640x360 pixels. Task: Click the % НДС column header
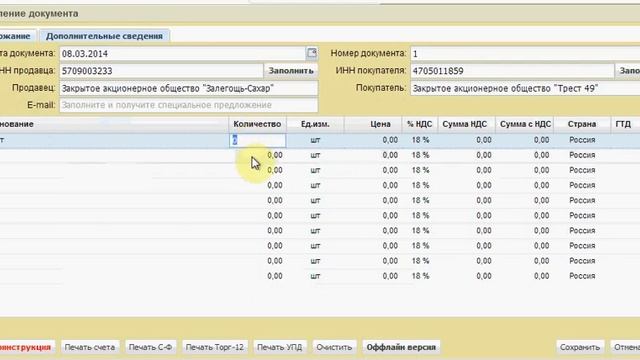(x=420, y=124)
